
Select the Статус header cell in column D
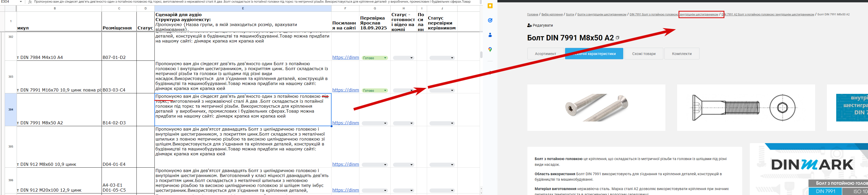tap(145, 22)
